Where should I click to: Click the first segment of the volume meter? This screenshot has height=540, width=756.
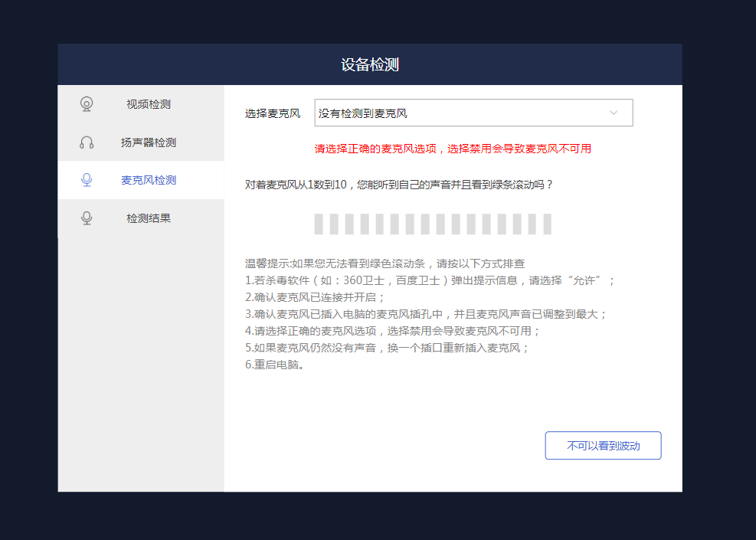[318, 224]
